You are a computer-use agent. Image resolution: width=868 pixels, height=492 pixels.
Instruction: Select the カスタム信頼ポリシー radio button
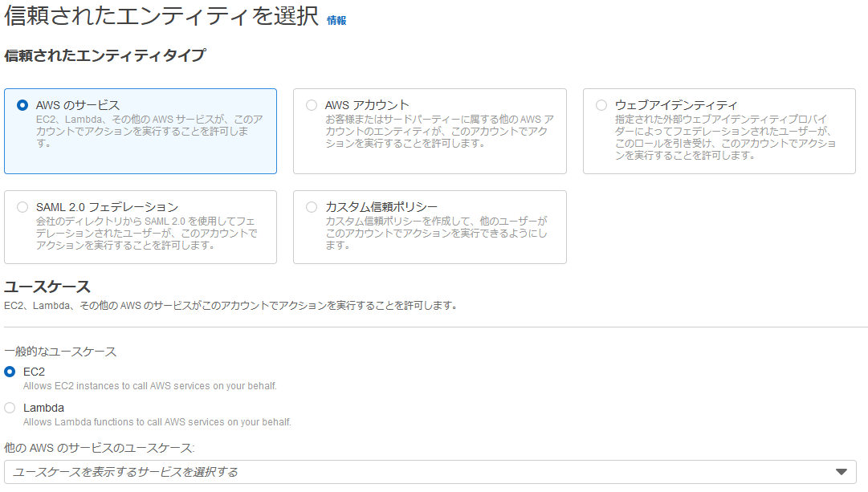point(312,207)
